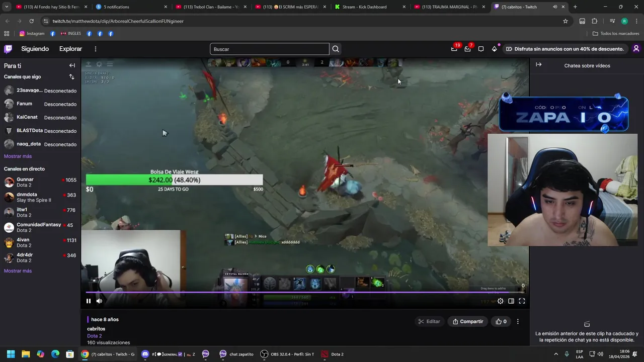The width and height of the screenshot is (644, 362).
Task: Open the whispers chat bubble icon
Action: 481,49
